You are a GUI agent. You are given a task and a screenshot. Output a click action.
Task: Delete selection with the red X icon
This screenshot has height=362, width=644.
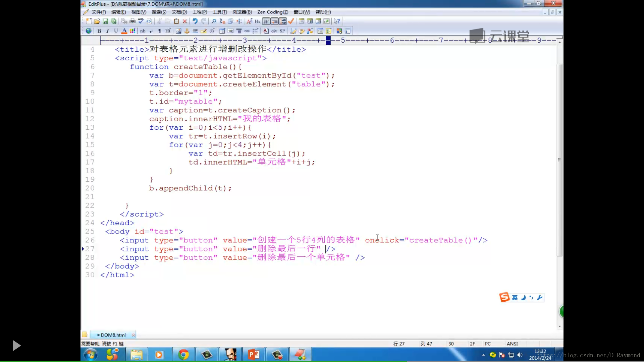(185, 21)
